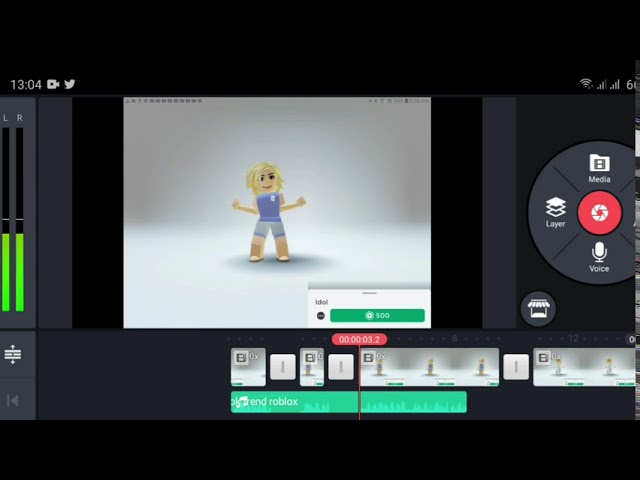Click the Wi-Fi signal icon

(586, 84)
